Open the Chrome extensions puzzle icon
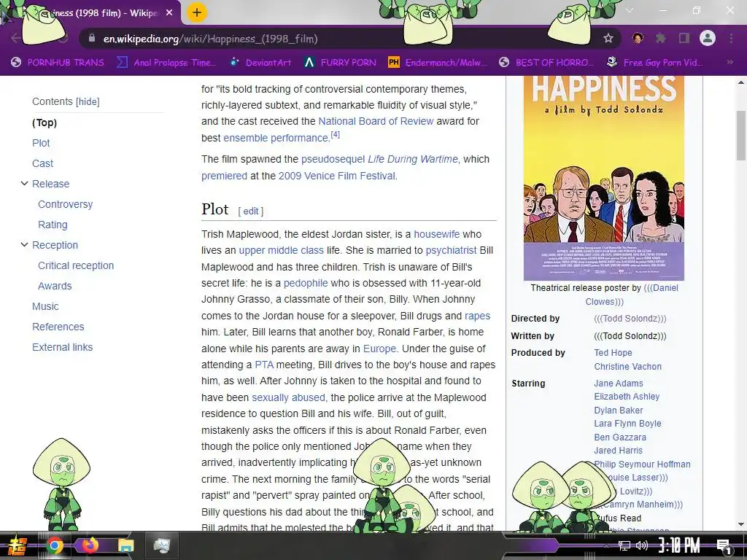747x560 pixels. [660, 38]
